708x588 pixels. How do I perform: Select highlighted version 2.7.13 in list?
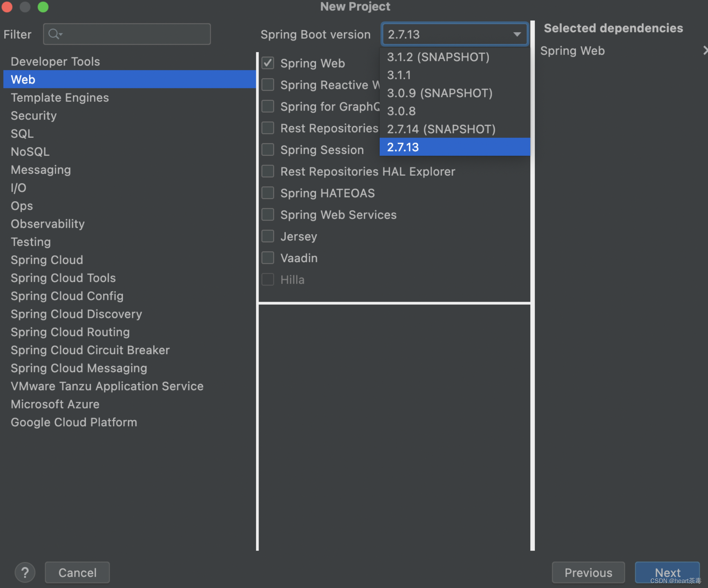455,147
